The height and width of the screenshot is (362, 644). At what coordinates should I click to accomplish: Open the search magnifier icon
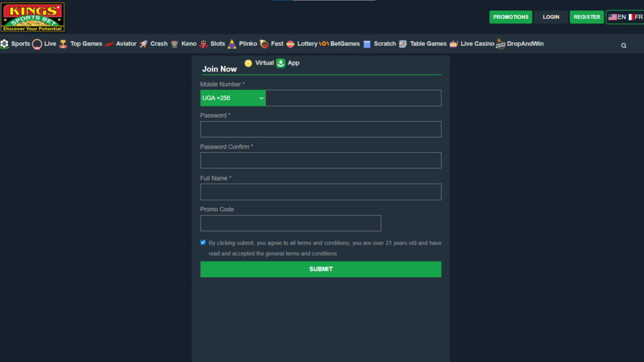coord(624,45)
